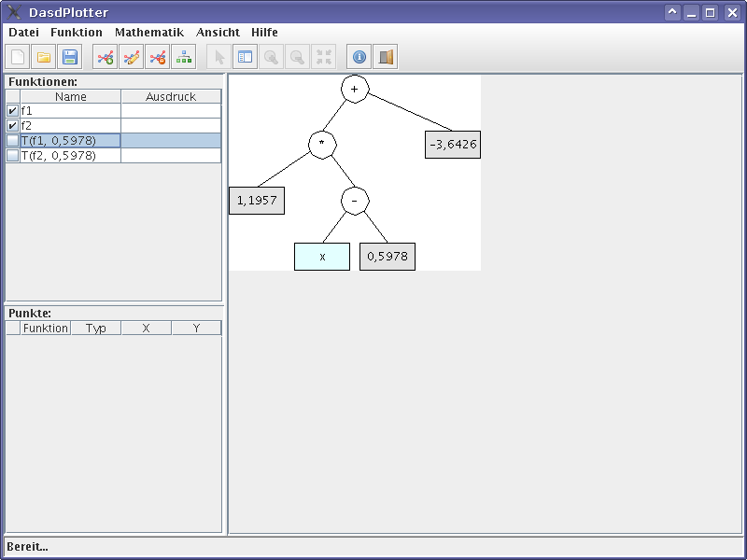The image size is (747, 560).
Task: Open a file with the folder icon
Action: tap(44, 57)
